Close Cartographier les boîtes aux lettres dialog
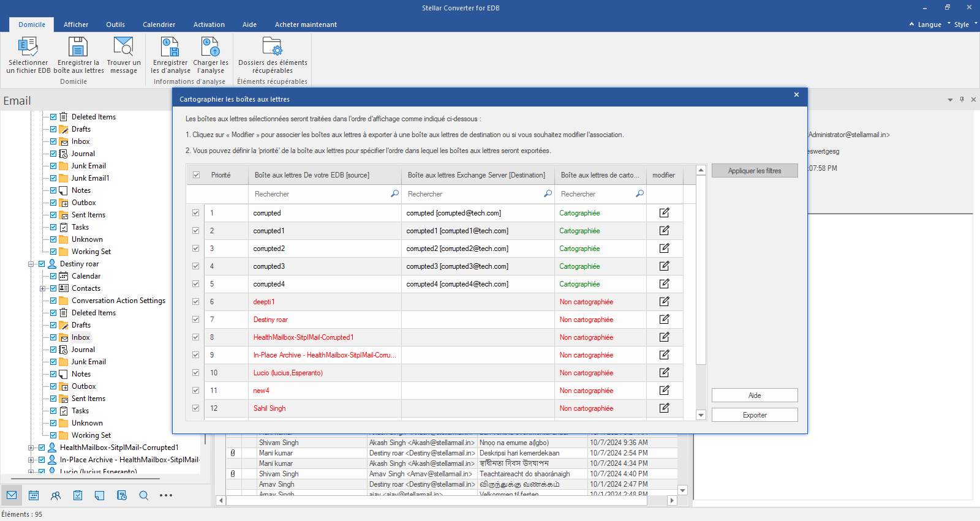The height and width of the screenshot is (521, 980). [796, 94]
